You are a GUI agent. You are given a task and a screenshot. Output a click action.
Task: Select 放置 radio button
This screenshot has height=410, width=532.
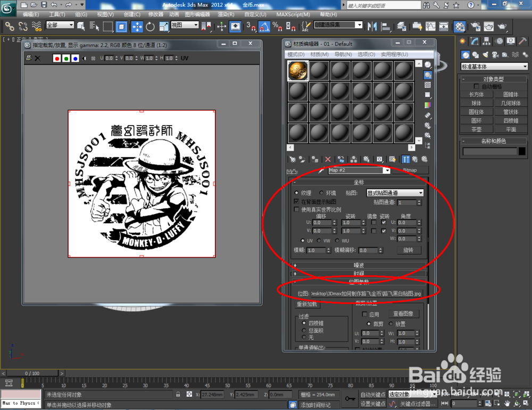pos(391,324)
